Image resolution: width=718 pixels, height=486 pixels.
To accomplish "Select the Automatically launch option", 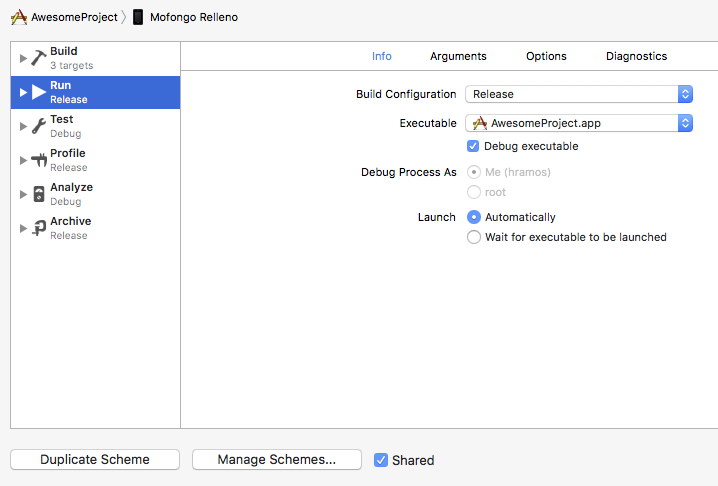I will coord(474,217).
